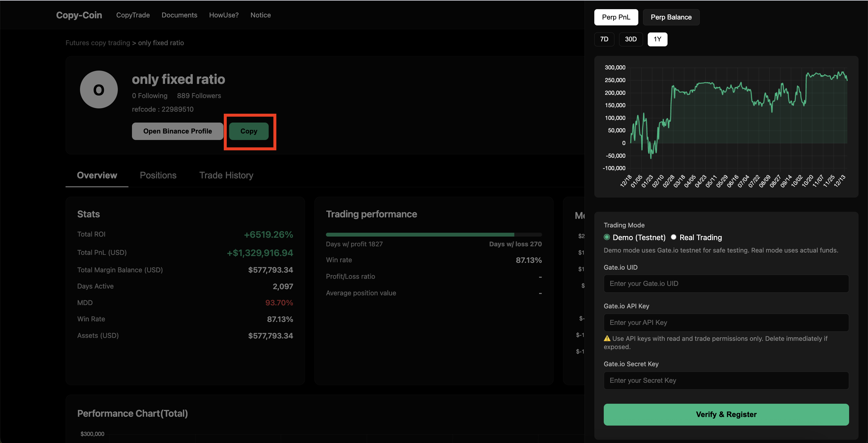Set chart range to 30D

click(x=630, y=39)
